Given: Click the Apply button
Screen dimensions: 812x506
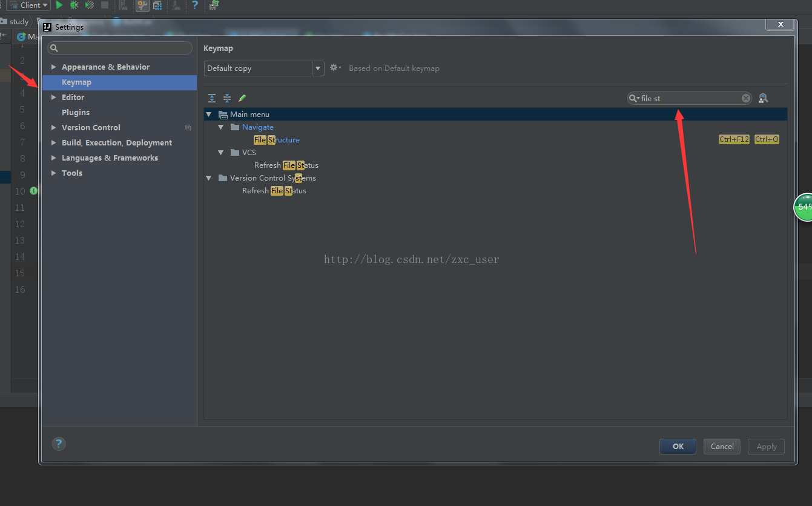Looking at the screenshot, I should (x=767, y=447).
